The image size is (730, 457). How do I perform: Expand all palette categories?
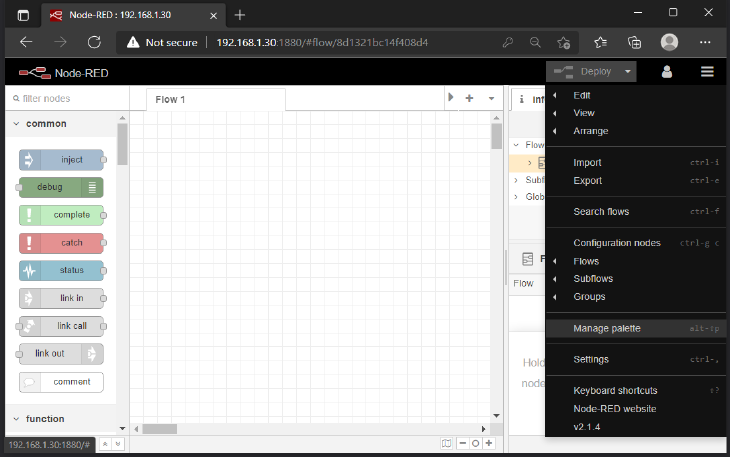[x=118, y=444]
